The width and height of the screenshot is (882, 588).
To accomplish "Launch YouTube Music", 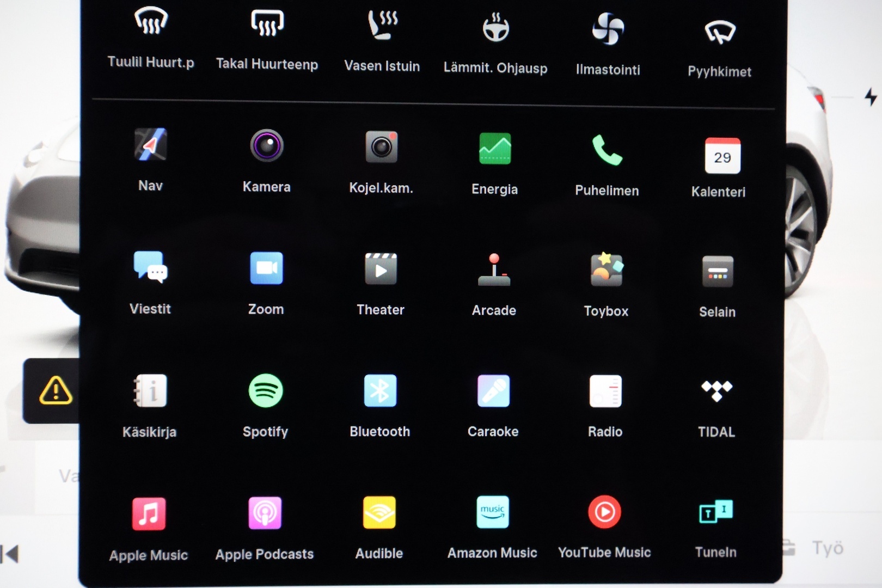I will tap(604, 512).
